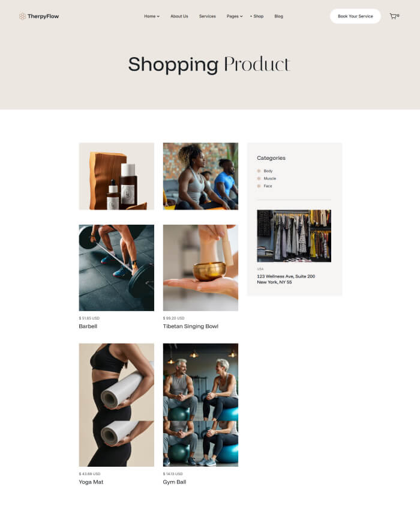Image resolution: width=420 pixels, height=525 pixels.
Task: Click the clothing rack store image
Action: (x=294, y=235)
